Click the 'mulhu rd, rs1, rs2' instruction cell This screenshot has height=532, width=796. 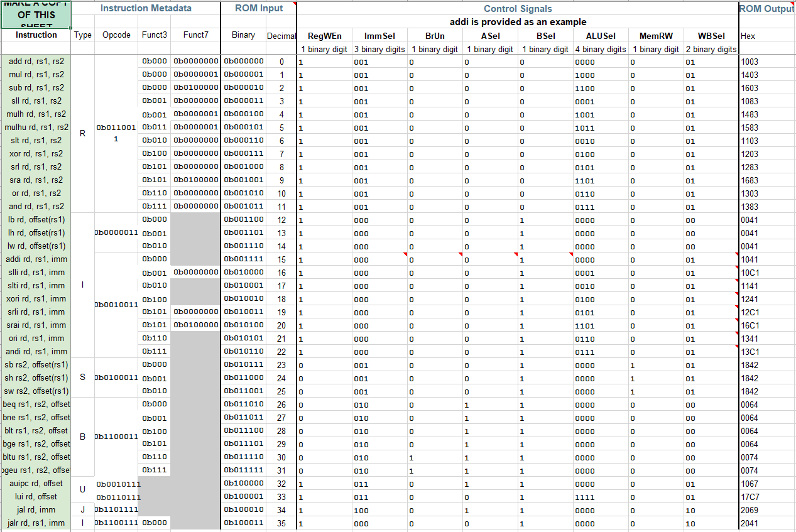[x=36, y=128]
